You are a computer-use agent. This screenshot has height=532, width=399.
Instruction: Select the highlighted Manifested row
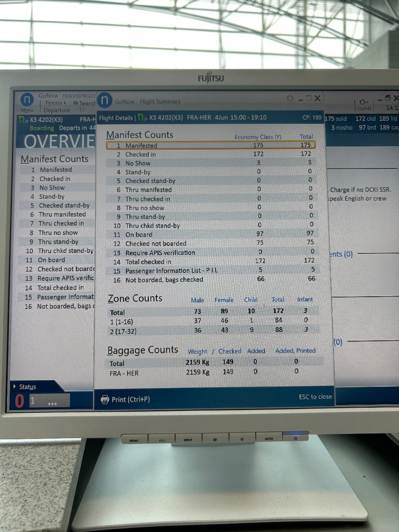[210, 145]
